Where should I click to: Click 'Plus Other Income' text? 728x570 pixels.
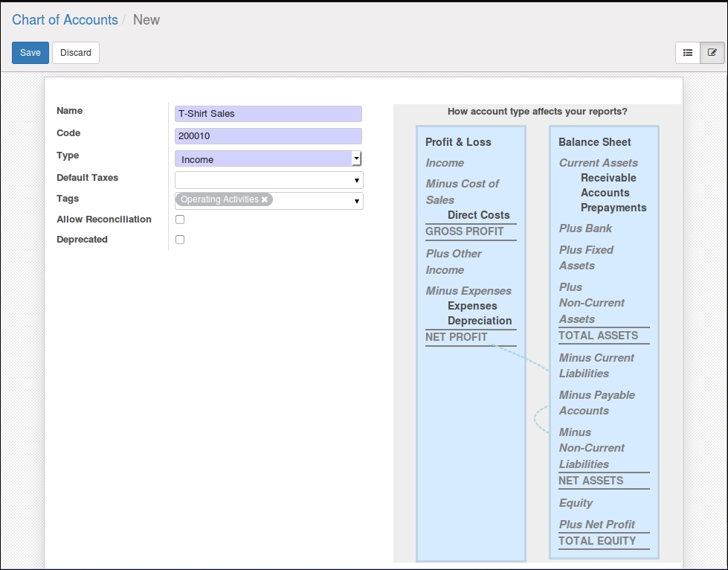click(454, 262)
